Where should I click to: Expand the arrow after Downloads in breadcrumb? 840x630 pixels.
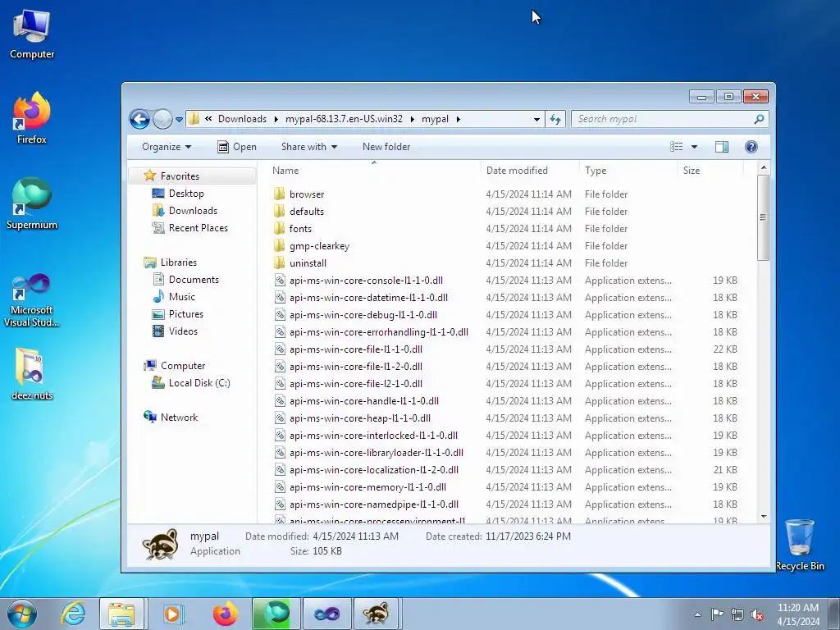point(276,119)
